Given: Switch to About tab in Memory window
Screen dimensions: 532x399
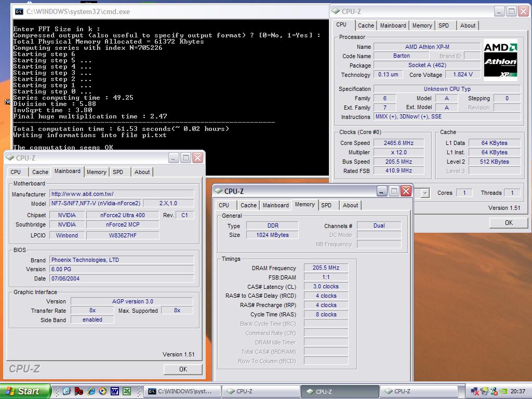Looking at the screenshot, I should [x=350, y=205].
